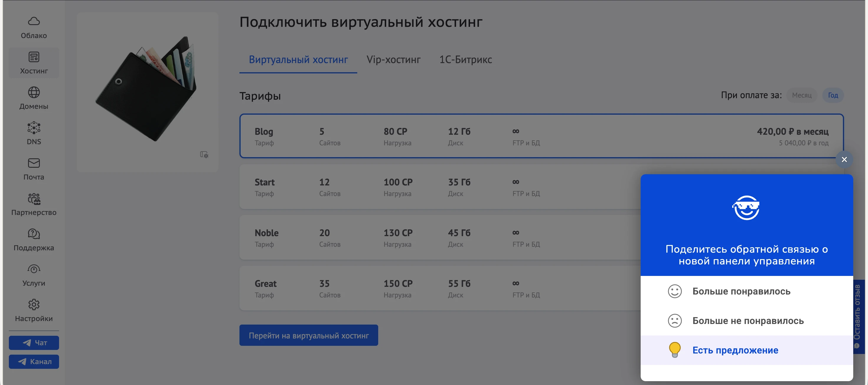Switch payment period to Год
The height and width of the screenshot is (385, 868).
click(x=833, y=95)
